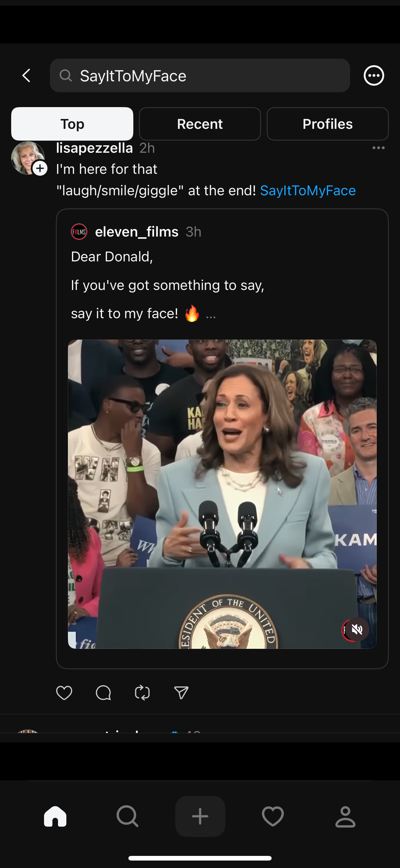This screenshot has height=868, width=400.
Task: Unmute the video sound
Action: point(357,629)
